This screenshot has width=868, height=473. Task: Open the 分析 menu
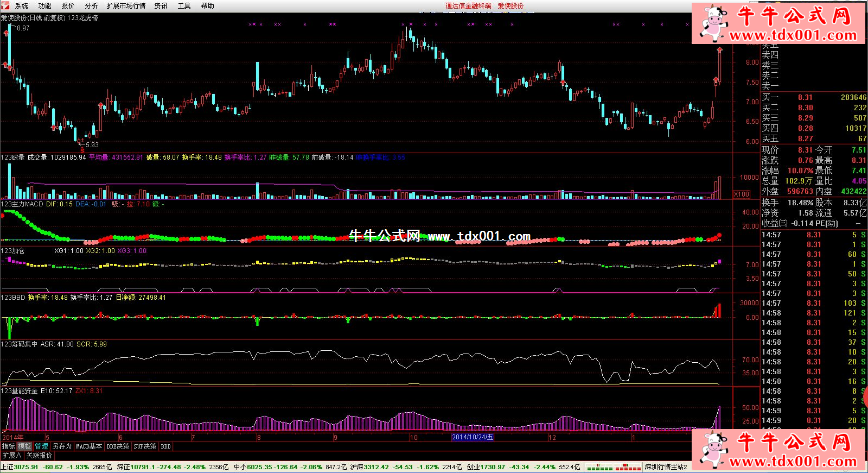(x=91, y=5)
